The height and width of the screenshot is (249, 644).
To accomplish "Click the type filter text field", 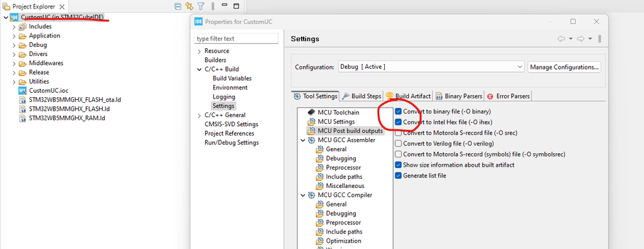I will (236, 39).
